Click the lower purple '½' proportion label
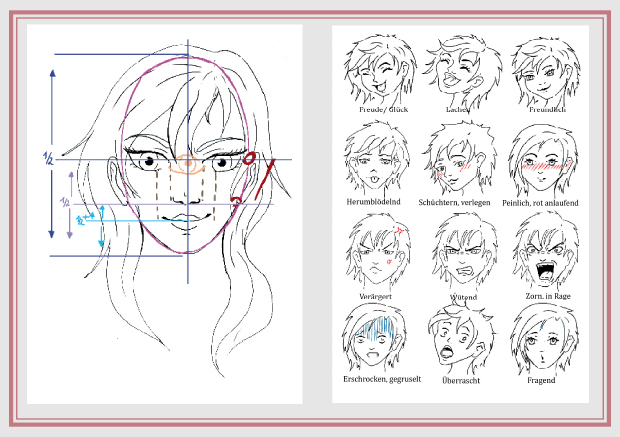This screenshot has width=620, height=437. (66, 201)
